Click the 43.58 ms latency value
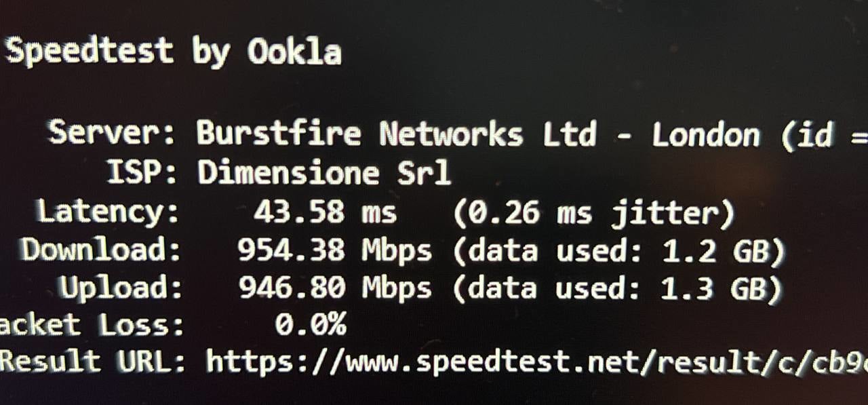The width and height of the screenshot is (868, 405). pyautogui.click(x=324, y=213)
